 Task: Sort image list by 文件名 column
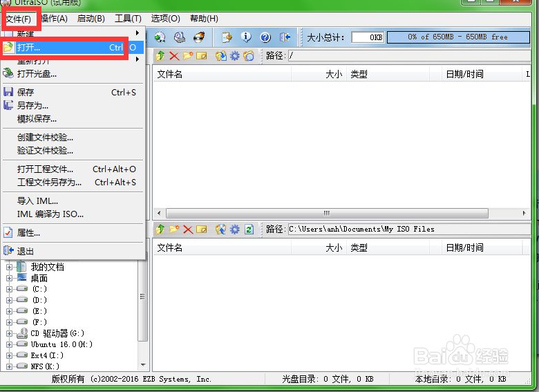222,74
